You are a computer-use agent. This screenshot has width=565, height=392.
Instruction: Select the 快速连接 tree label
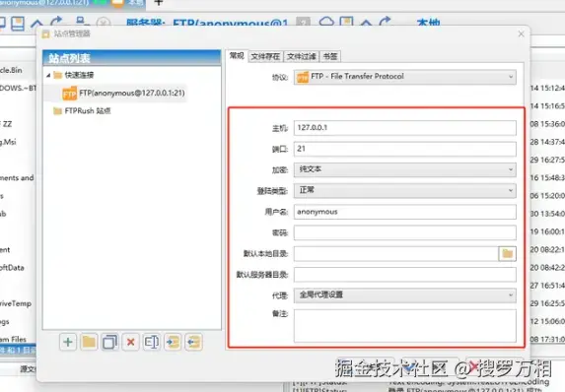[79, 75]
